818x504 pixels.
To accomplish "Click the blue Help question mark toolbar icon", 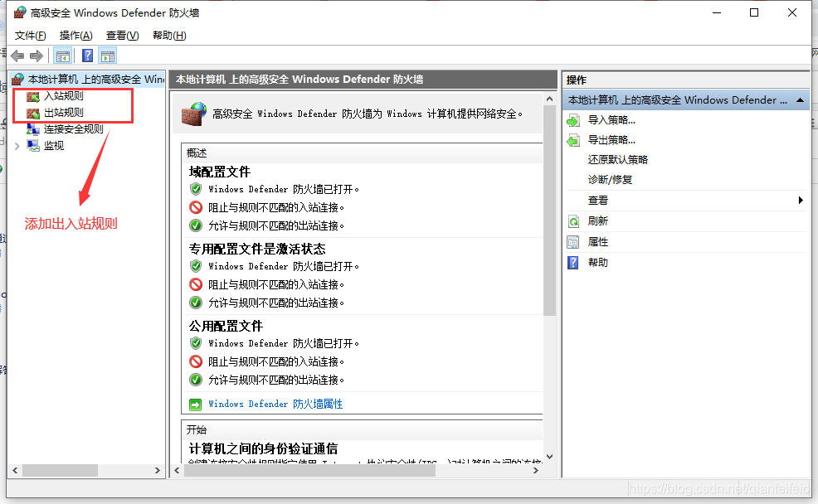I will [88, 56].
